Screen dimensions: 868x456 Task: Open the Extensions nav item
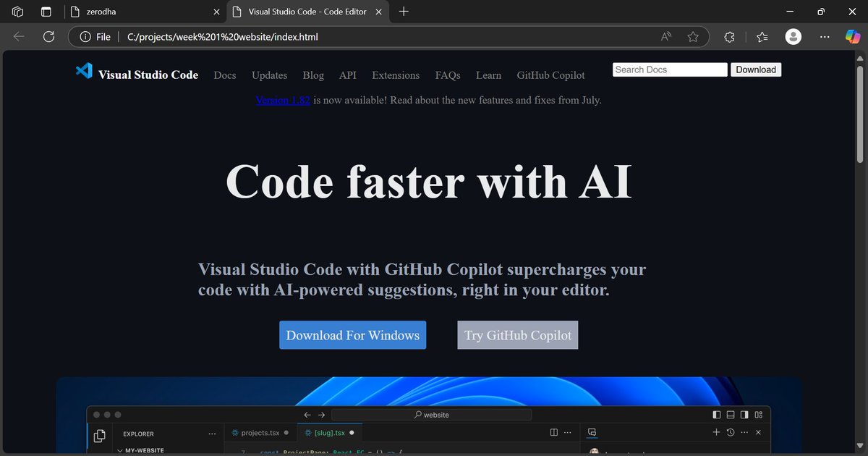point(396,75)
